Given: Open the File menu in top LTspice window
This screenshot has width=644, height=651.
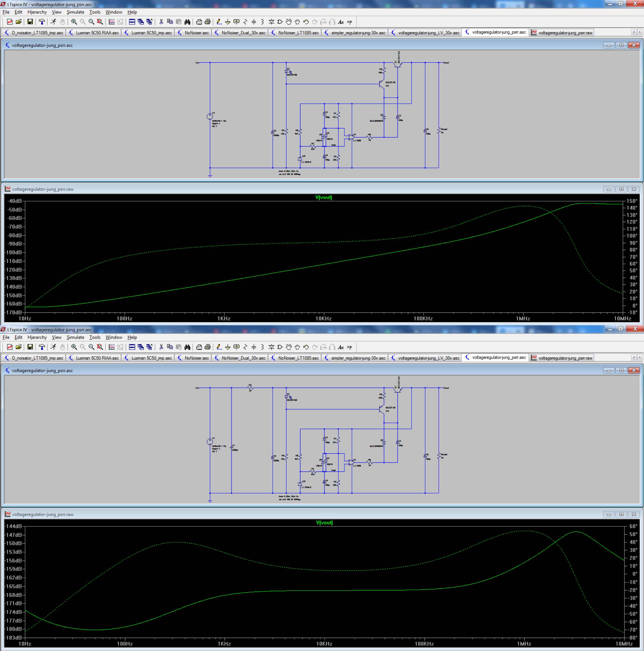Looking at the screenshot, I should coord(6,12).
